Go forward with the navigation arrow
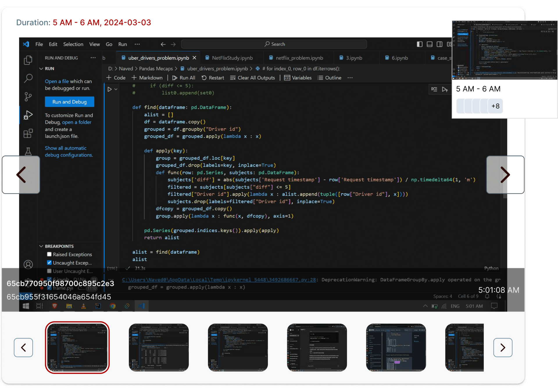This screenshot has width=558, height=392. pos(173,44)
